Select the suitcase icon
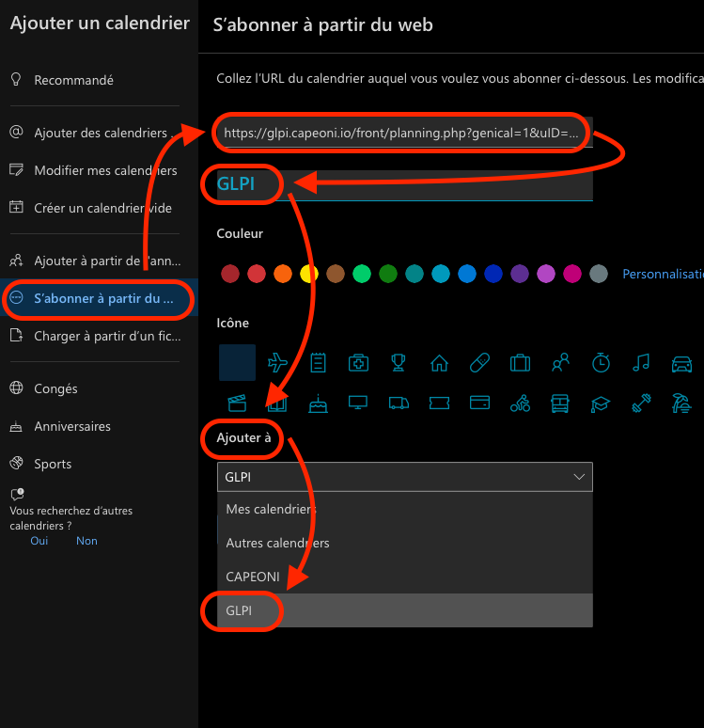 pos(520,363)
